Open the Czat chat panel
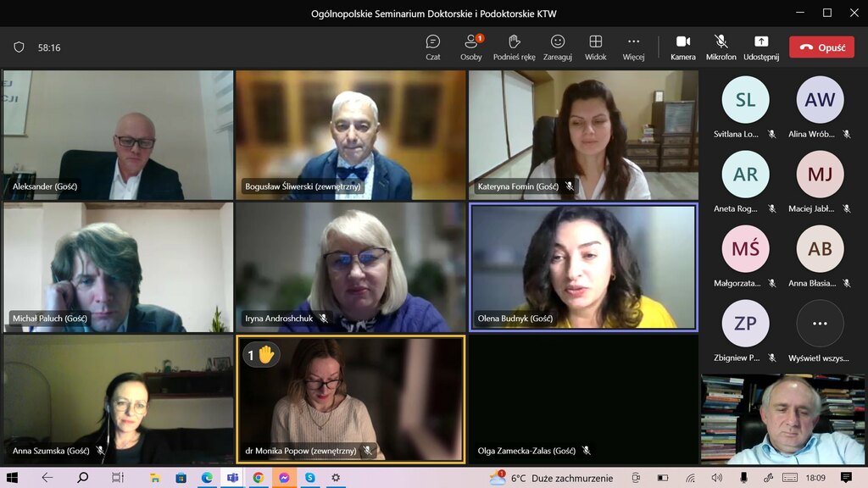The image size is (868, 488). [432, 47]
